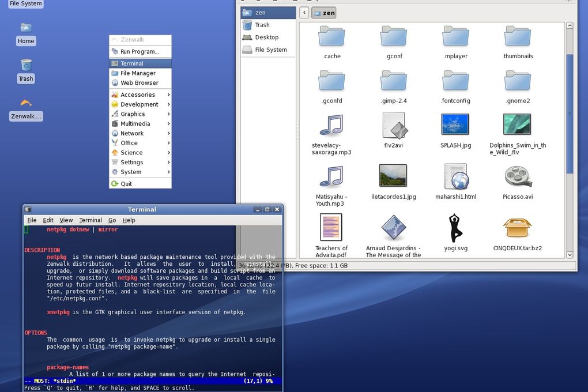The height and width of the screenshot is (392, 588).
Task: Open the Terminal menu in the terminal menubar
Action: [x=91, y=220]
